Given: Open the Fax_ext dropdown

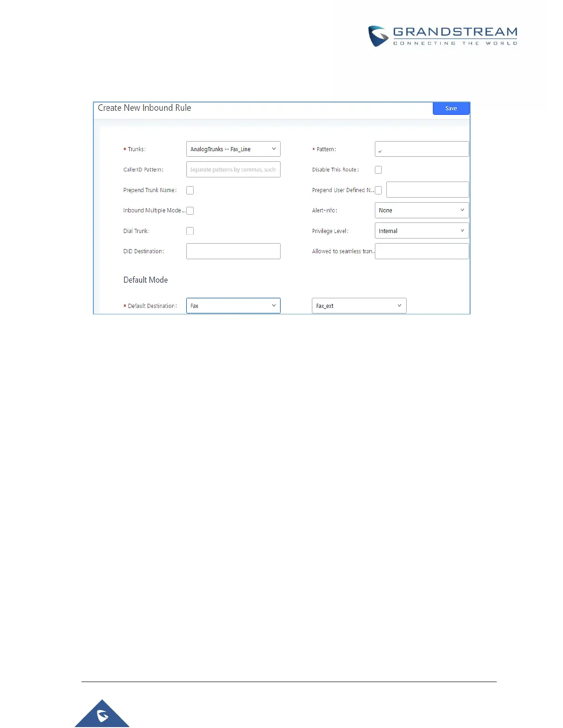Looking at the screenshot, I should tap(359, 306).
